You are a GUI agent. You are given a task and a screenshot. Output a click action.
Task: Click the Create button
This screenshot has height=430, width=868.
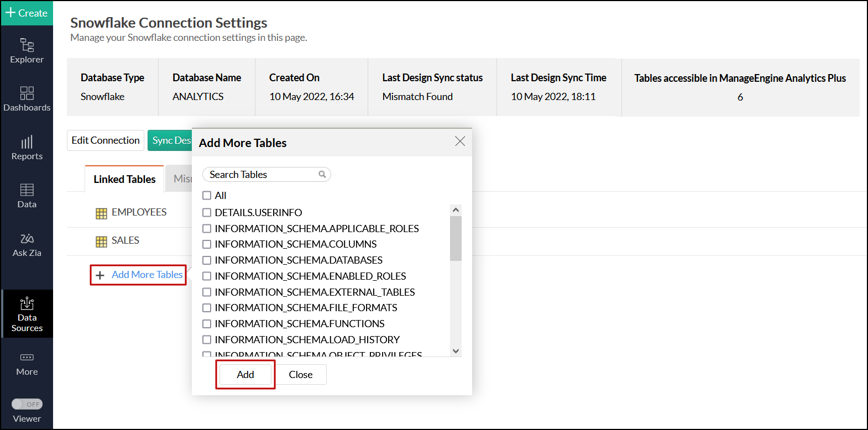27,13
